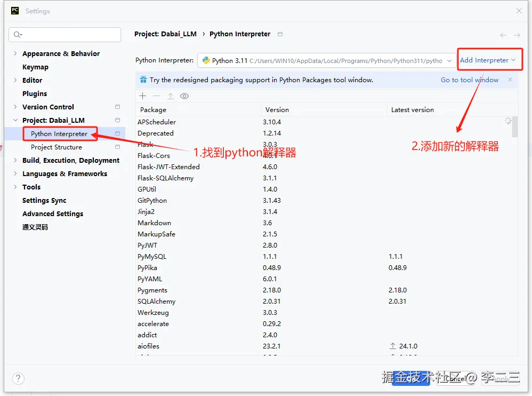Select the PyPika package row
The width and height of the screenshot is (532, 396).
(x=324, y=267)
